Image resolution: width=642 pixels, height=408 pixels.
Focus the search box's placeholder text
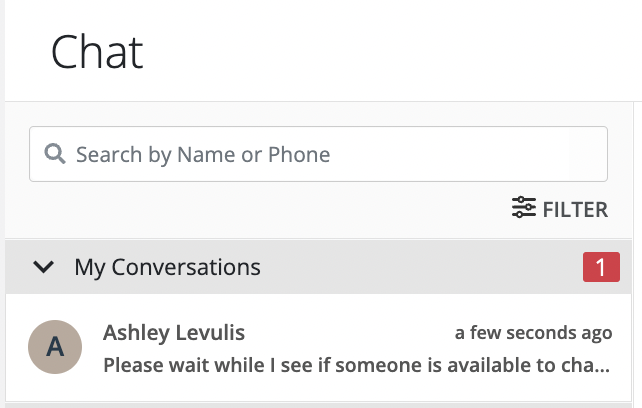[x=203, y=154]
